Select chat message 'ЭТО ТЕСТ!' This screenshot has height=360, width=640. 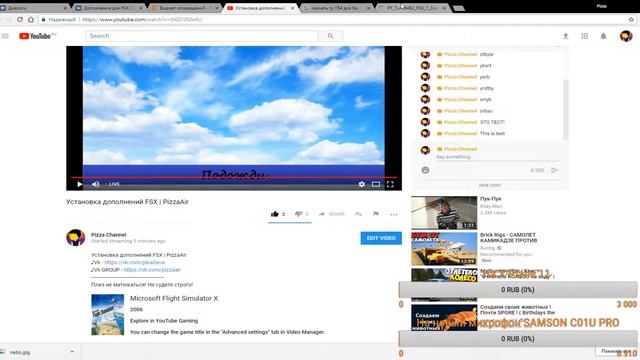pyautogui.click(x=492, y=122)
